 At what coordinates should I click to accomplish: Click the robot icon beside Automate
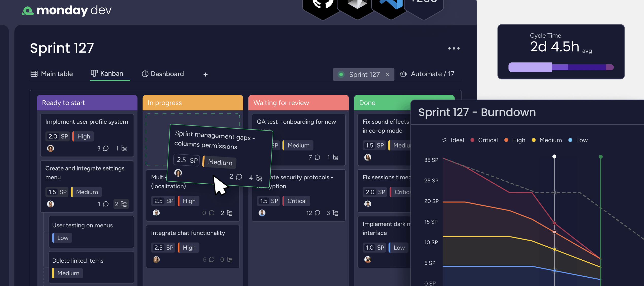[403, 74]
